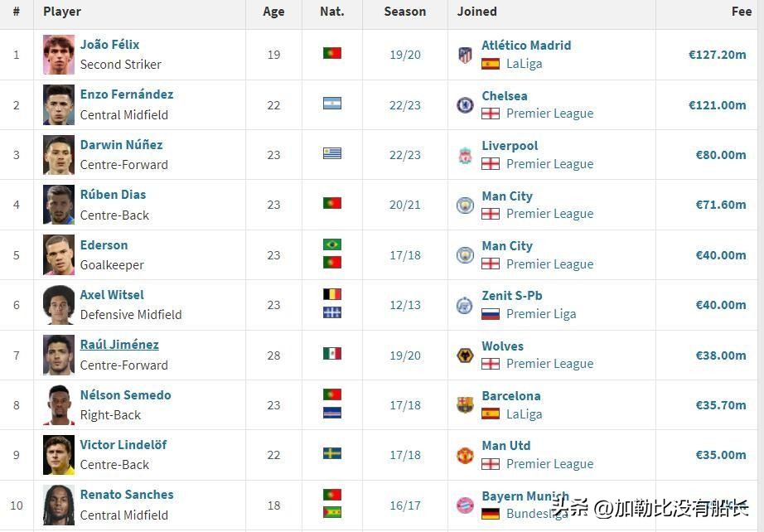This screenshot has height=532, width=764.
Task: Click the Wolves club crest icon
Action: (x=465, y=355)
